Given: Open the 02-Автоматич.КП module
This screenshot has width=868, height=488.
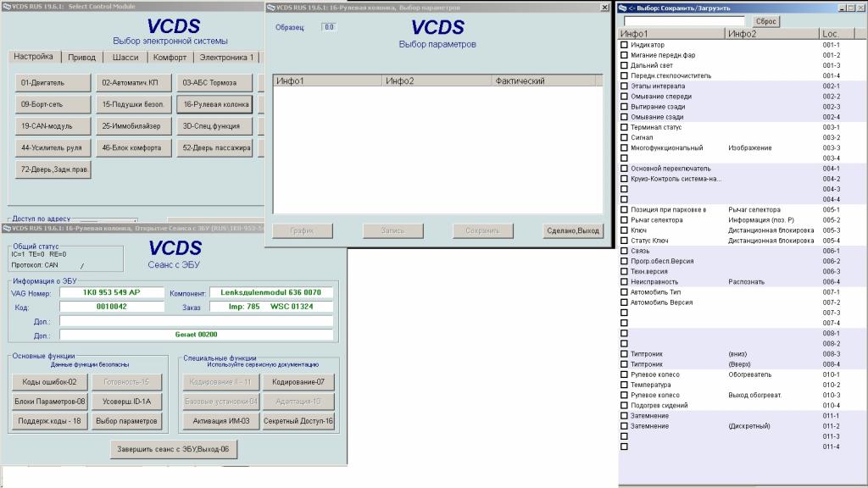Looking at the screenshot, I should (x=133, y=83).
